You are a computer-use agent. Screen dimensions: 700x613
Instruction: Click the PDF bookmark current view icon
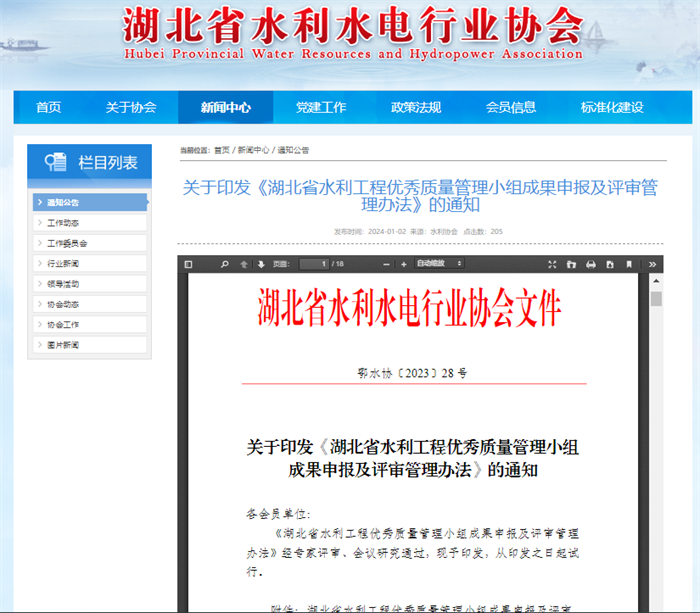[x=629, y=264]
